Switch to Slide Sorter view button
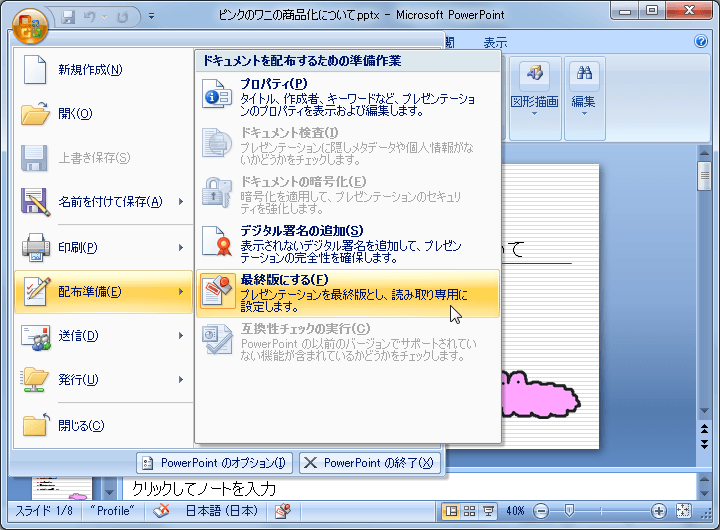Screen dimensions: 720x530 click(x=469, y=511)
